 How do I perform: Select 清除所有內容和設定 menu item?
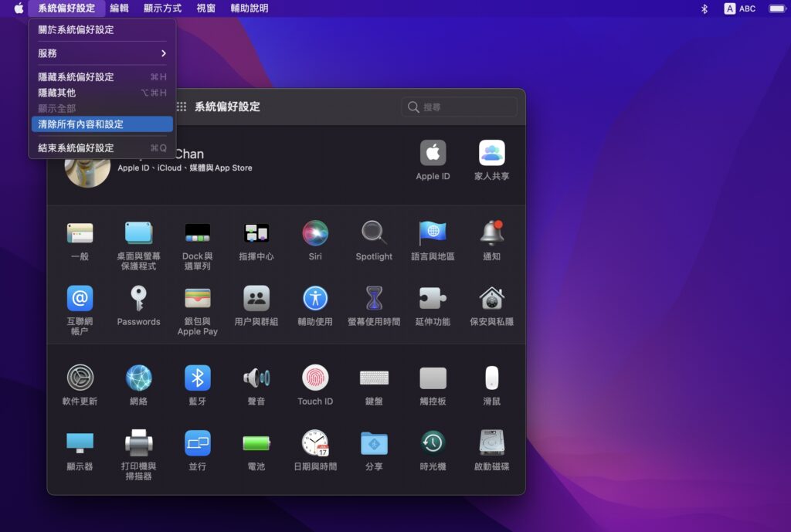click(102, 124)
